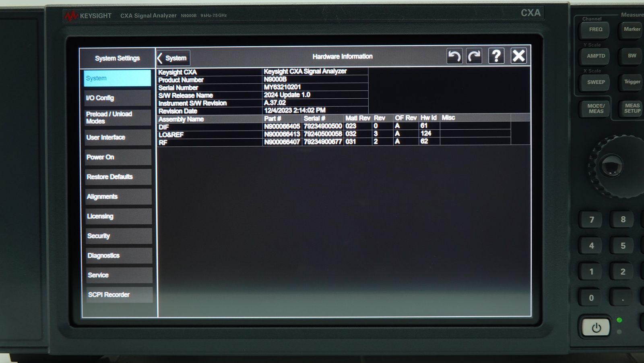Screen dimensions: 644x363
Task: Select the DIF assembly row
Action: click(334, 127)
